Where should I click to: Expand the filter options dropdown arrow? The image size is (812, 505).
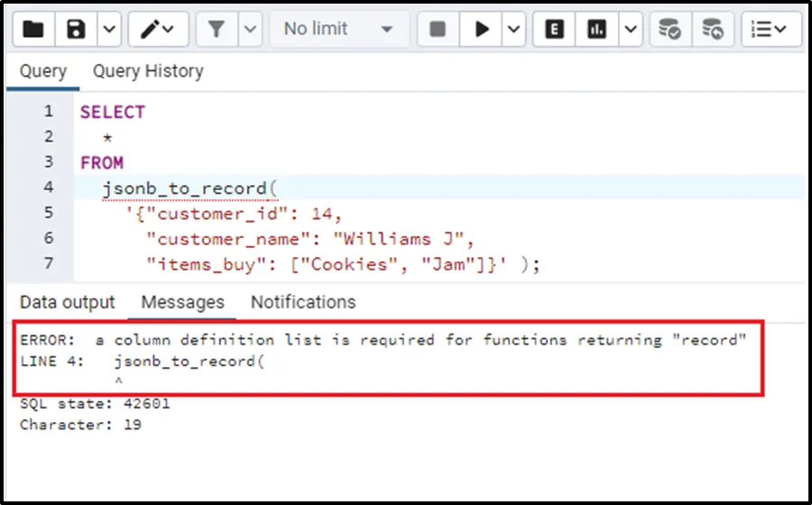click(250, 30)
